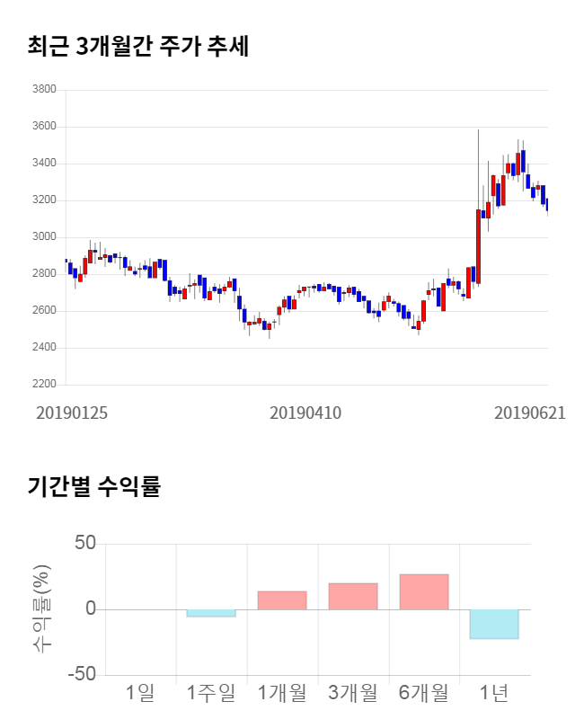Click the 기간별 수익률 heading
This screenshot has width=575, height=728.
click(x=93, y=487)
